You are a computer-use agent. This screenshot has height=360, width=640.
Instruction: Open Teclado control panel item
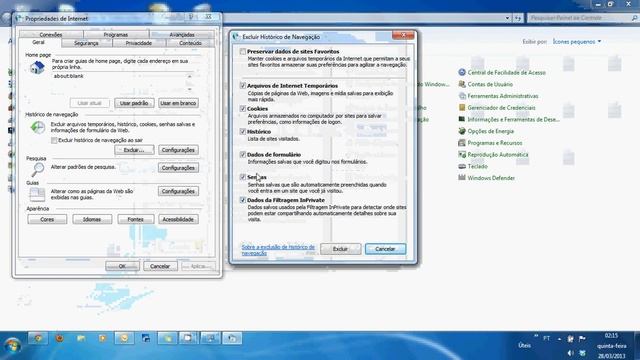pyautogui.click(x=477, y=167)
